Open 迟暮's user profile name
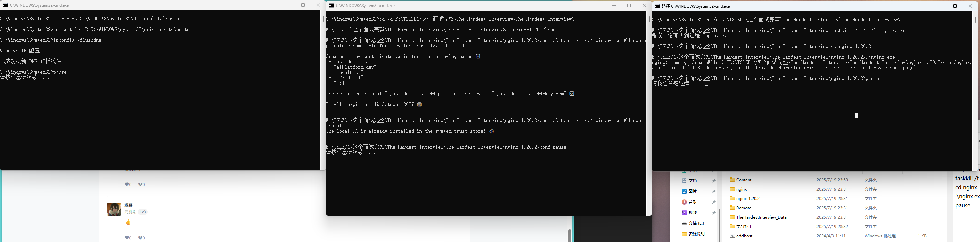Image resolution: width=980 pixels, height=242 pixels. 128,205
